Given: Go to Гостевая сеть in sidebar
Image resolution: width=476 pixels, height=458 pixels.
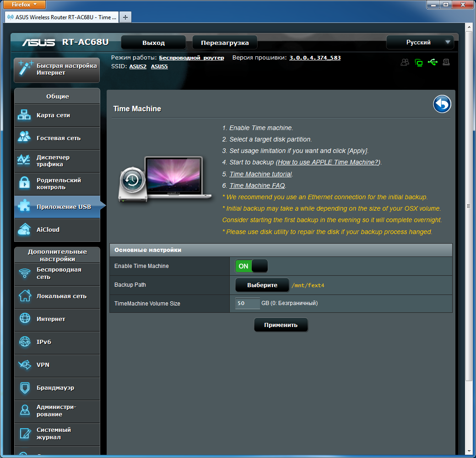Looking at the screenshot, I should (x=57, y=138).
